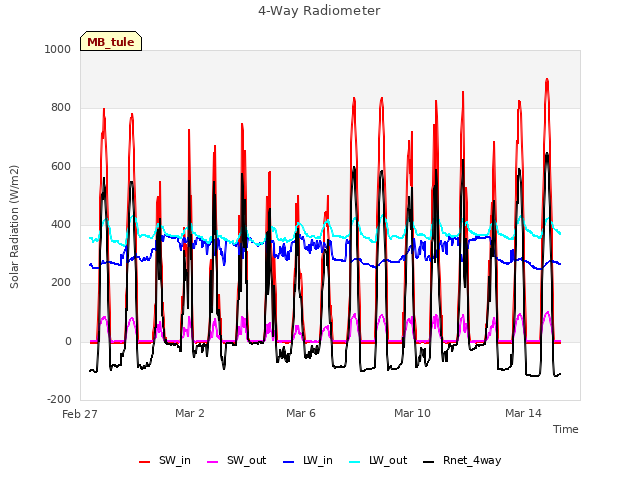Viewport: 640px width, 480px height.
Task: Click the magenta SW_out legend swatch
Action: tap(212, 462)
